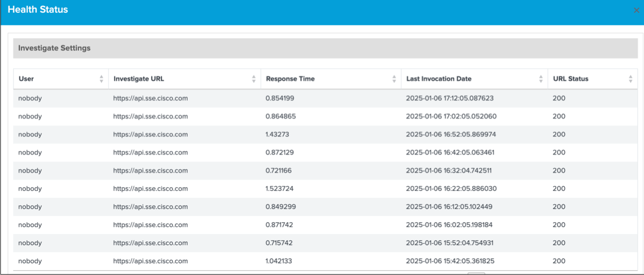
Task: Click the URL Status header label
Action: tap(571, 79)
